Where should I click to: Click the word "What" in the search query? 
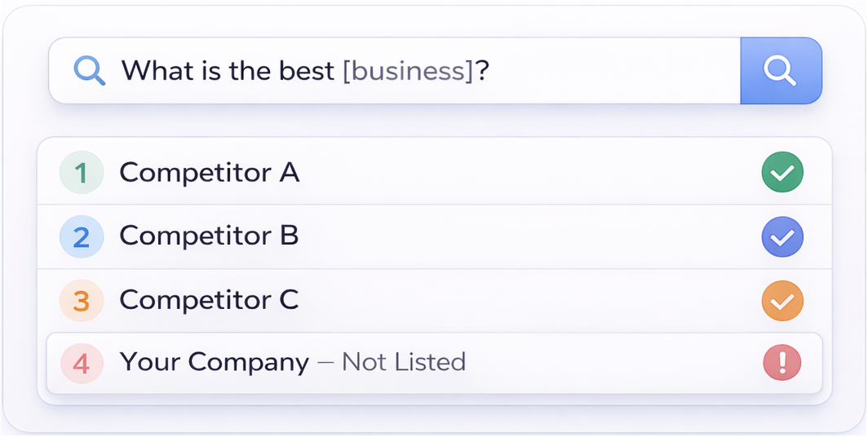pos(157,71)
